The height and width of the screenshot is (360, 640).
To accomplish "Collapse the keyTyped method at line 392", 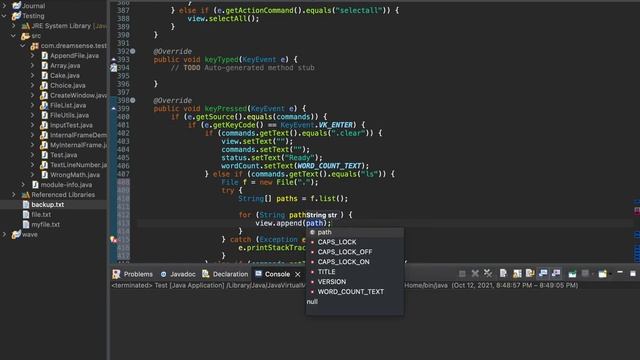I will click(133, 51).
